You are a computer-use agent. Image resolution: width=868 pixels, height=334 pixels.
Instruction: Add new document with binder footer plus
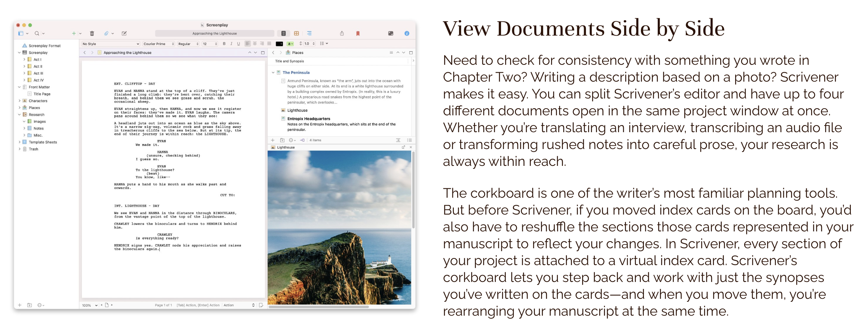point(20,305)
